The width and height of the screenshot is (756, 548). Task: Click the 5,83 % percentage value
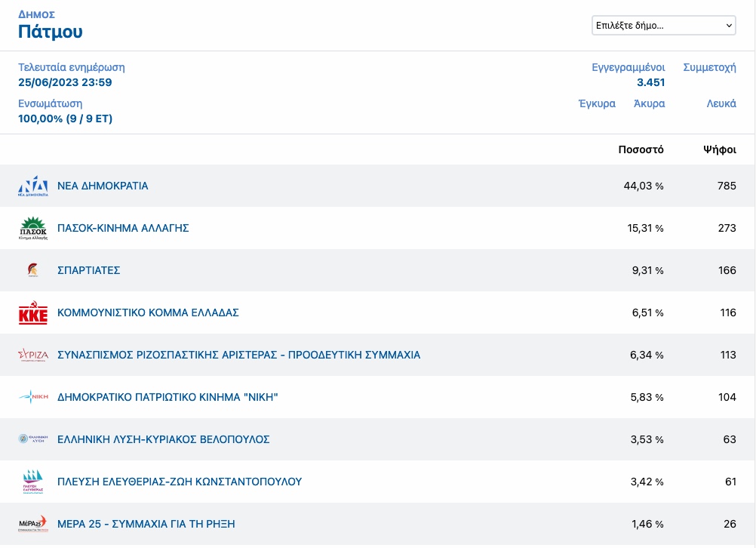click(647, 397)
